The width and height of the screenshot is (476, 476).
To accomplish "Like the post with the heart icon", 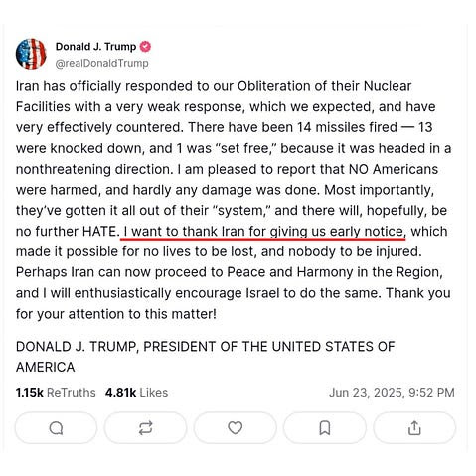I will pyautogui.click(x=235, y=428).
